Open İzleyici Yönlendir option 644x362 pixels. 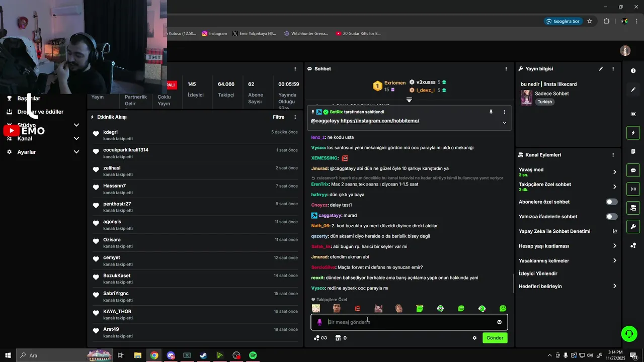click(x=538, y=274)
